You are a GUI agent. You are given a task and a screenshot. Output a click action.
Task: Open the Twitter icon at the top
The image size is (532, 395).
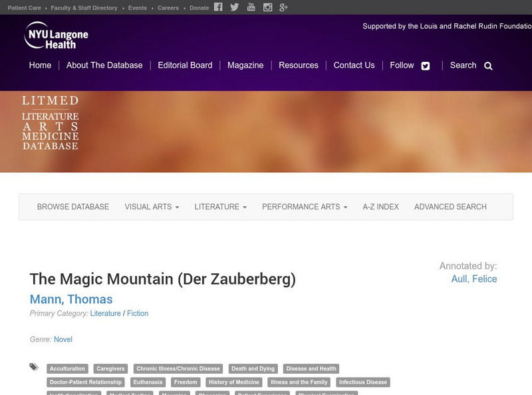[x=234, y=7]
